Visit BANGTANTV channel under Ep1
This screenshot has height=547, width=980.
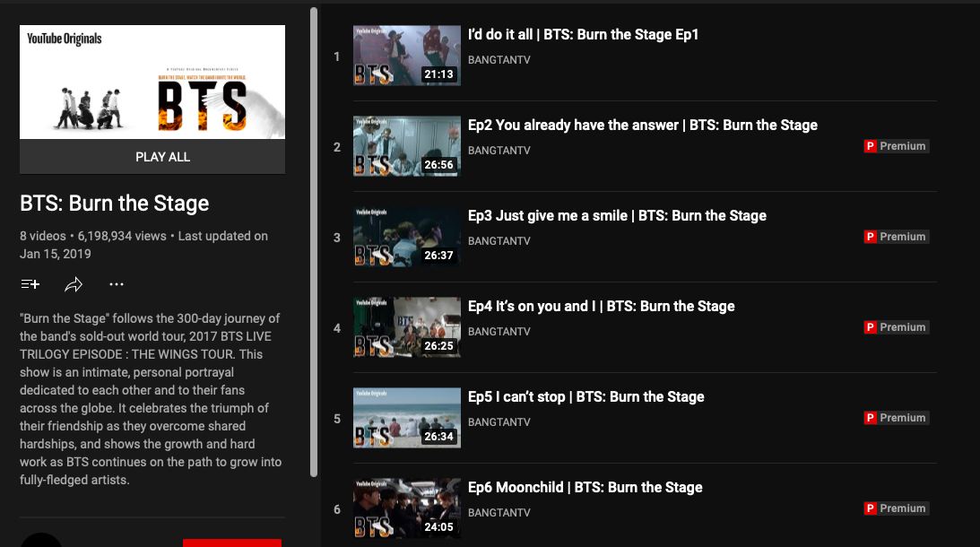click(x=499, y=60)
